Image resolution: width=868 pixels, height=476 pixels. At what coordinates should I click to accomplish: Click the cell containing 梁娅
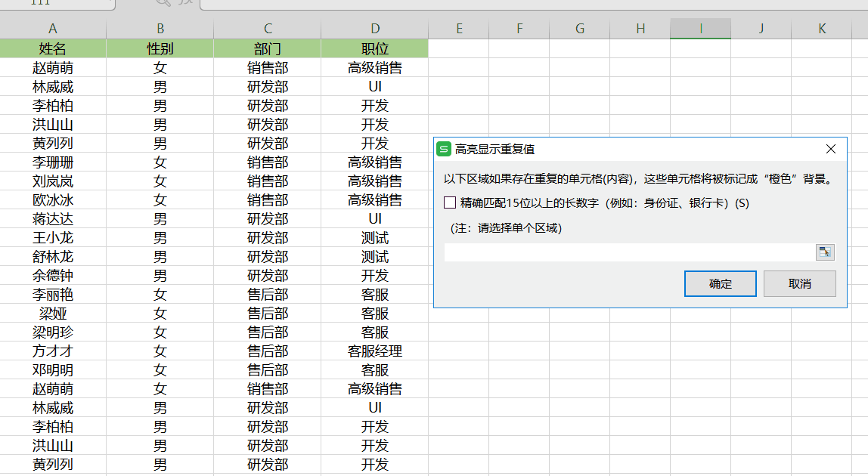click(53, 313)
